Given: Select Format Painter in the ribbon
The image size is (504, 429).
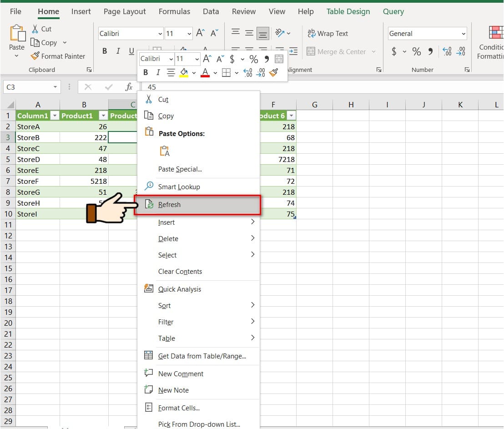Looking at the screenshot, I should (58, 56).
